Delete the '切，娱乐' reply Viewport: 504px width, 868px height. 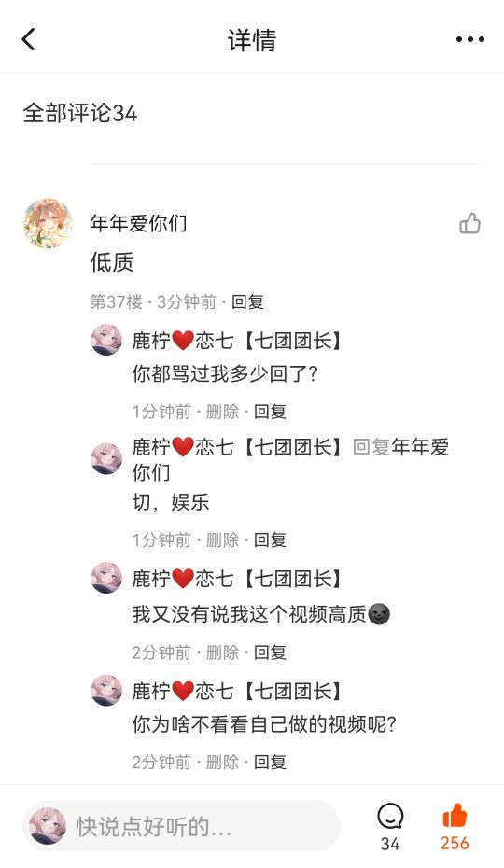click(x=222, y=539)
